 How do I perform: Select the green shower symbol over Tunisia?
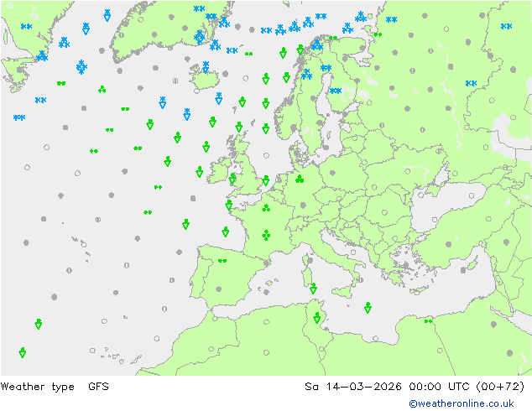pyautogui.click(x=317, y=318)
